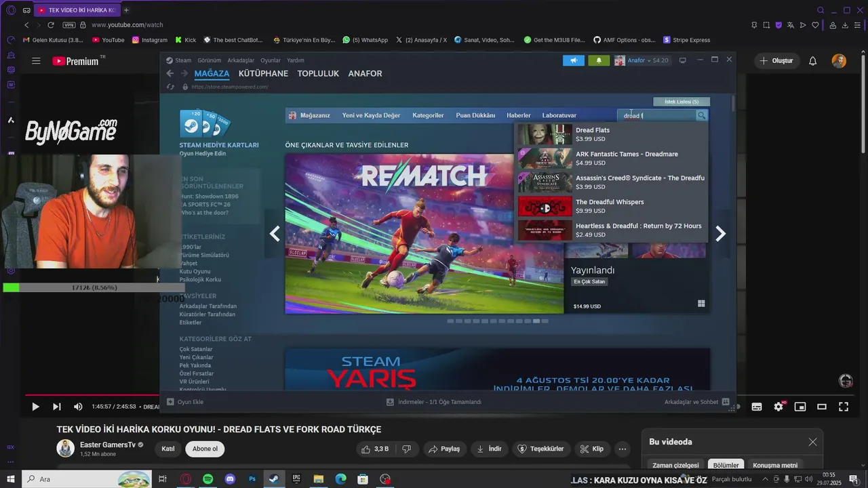Click the Steam store search magnifier
The height and width of the screenshot is (488, 868).
(x=702, y=115)
